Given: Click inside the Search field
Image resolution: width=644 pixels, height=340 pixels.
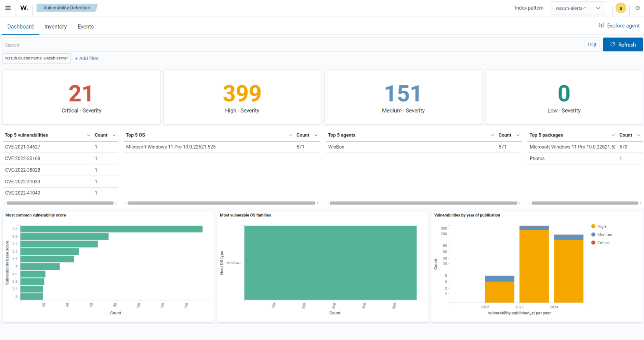Looking at the screenshot, I should (129, 44).
